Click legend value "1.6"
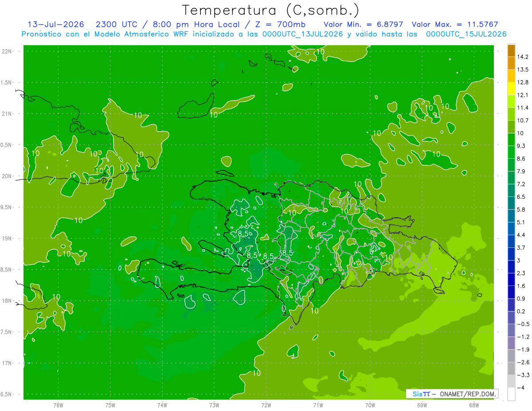This screenshot has height=411, width=532. pyautogui.click(x=521, y=286)
